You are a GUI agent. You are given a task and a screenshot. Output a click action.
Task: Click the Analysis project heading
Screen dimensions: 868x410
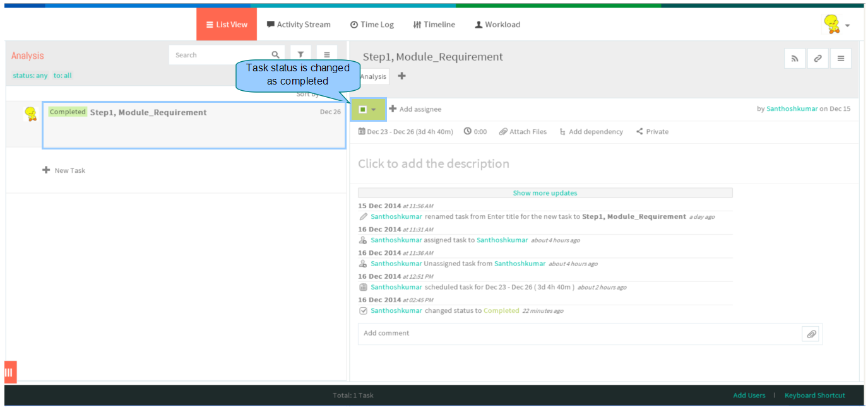coord(28,56)
